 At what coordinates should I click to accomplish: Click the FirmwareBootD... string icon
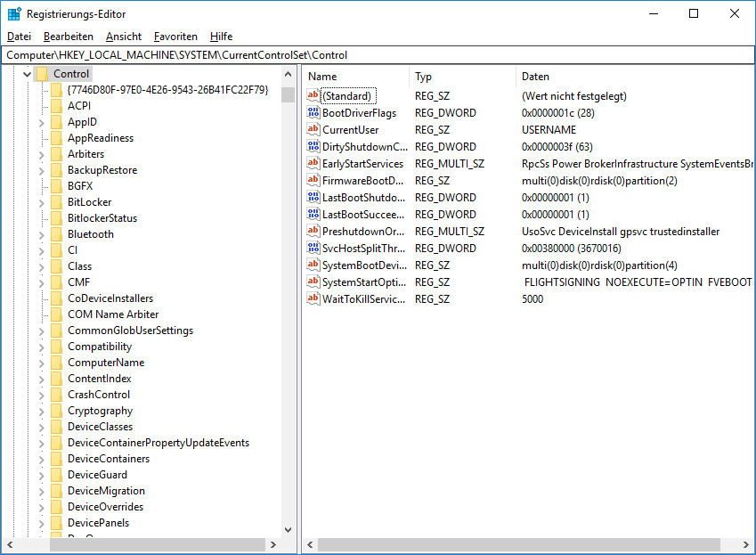coord(313,180)
